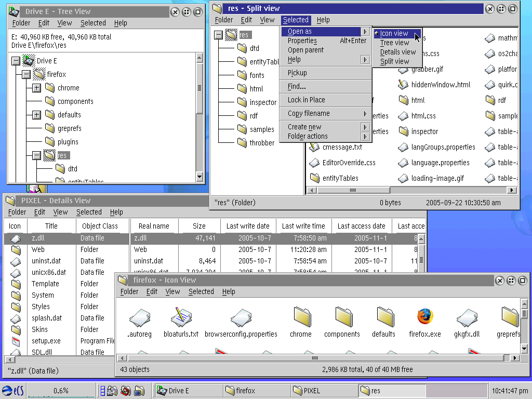This screenshot has height=399, width=532.
Task: Click Find... in the Selected menu
Action: 326,86
